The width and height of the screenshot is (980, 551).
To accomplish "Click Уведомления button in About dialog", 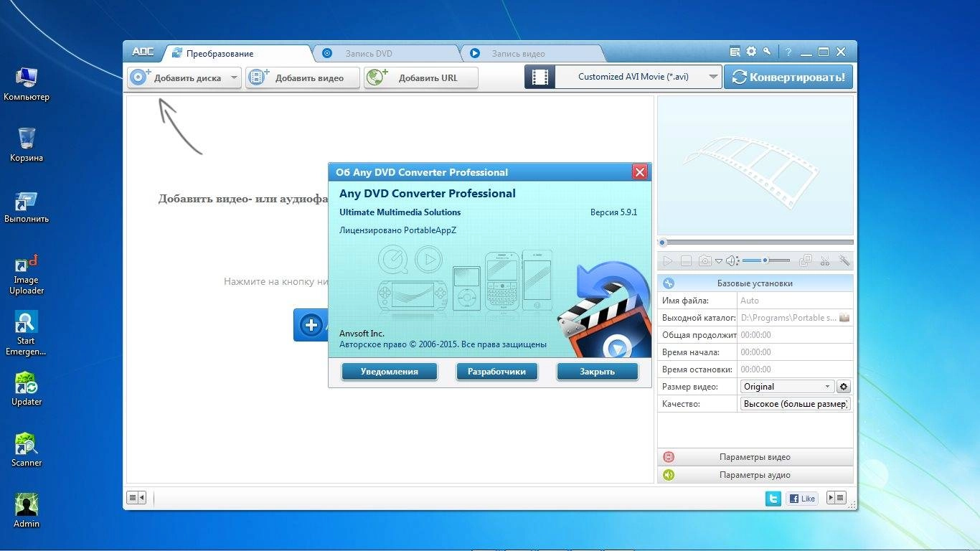I will pyautogui.click(x=390, y=372).
